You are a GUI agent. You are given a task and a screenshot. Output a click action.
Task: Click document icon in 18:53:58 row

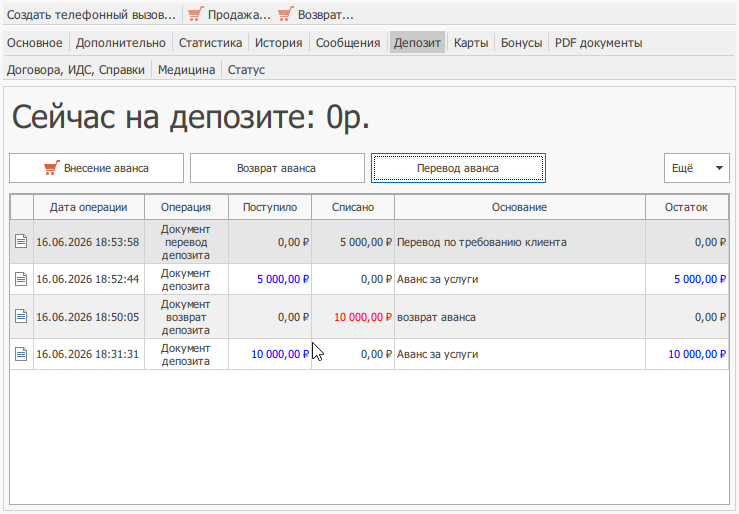[21, 241]
